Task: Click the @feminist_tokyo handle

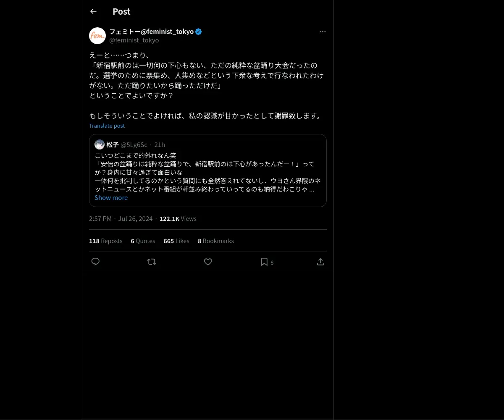Action: click(x=134, y=40)
